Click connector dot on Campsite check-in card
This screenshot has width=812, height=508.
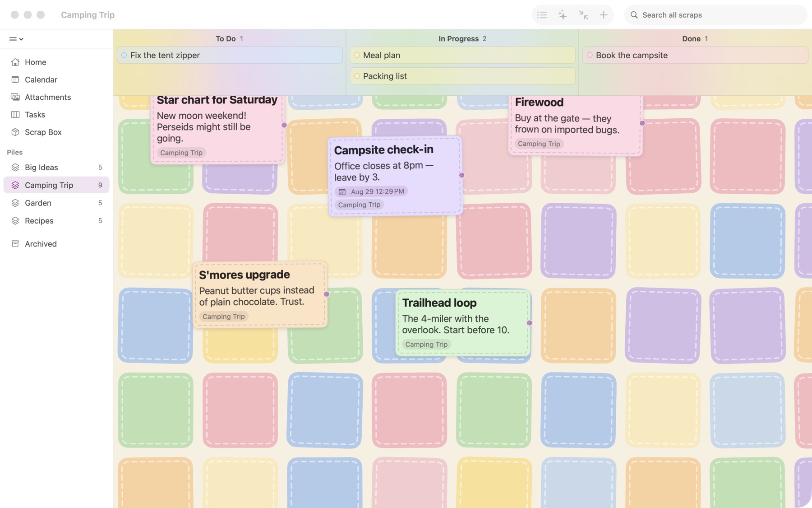462,175
